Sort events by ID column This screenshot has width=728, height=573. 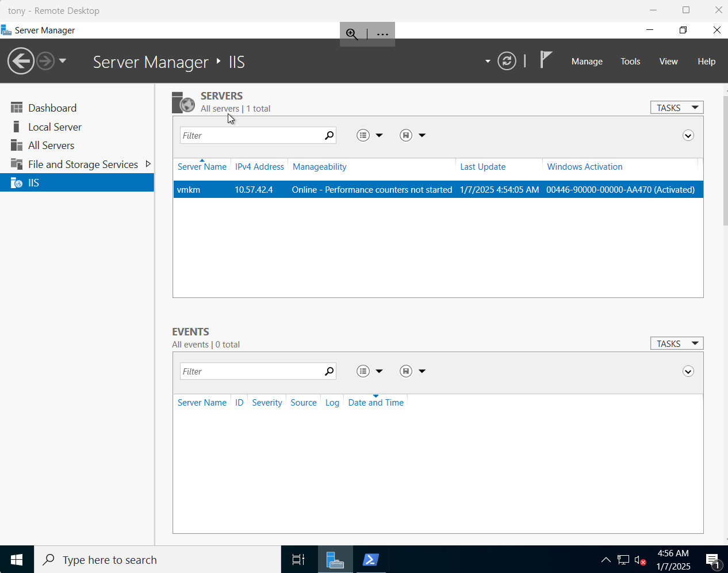tap(239, 403)
